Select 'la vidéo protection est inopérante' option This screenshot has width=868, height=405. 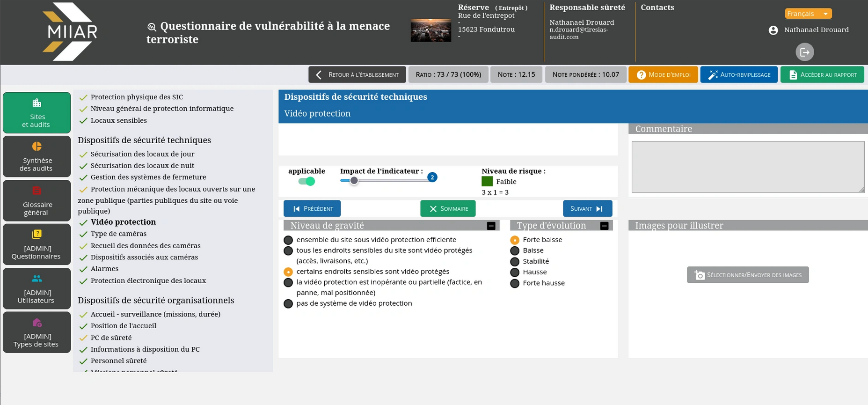[288, 283]
